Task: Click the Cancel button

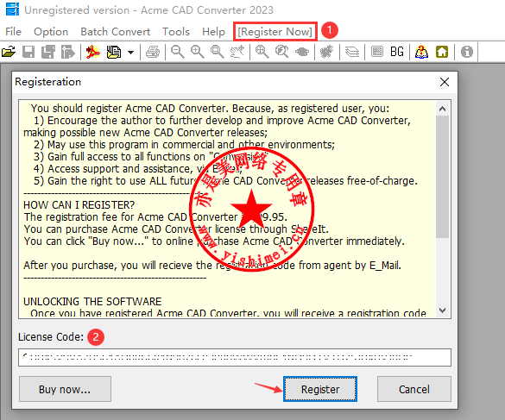Action: (414, 389)
